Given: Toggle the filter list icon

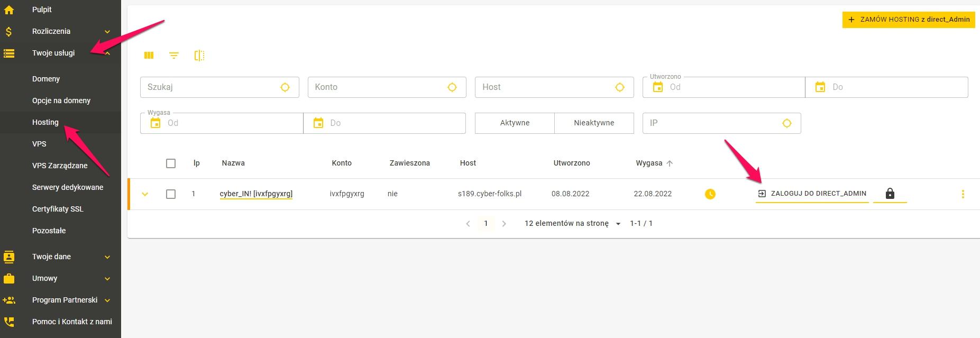Looking at the screenshot, I should pyautogui.click(x=174, y=56).
